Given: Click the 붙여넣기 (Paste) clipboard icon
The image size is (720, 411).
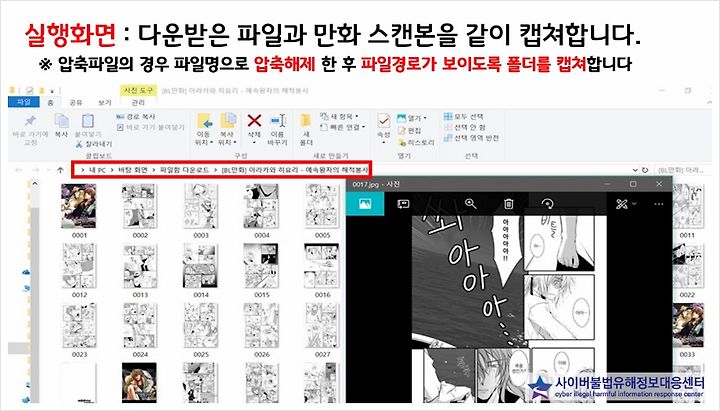Looking at the screenshot, I should pos(88,121).
